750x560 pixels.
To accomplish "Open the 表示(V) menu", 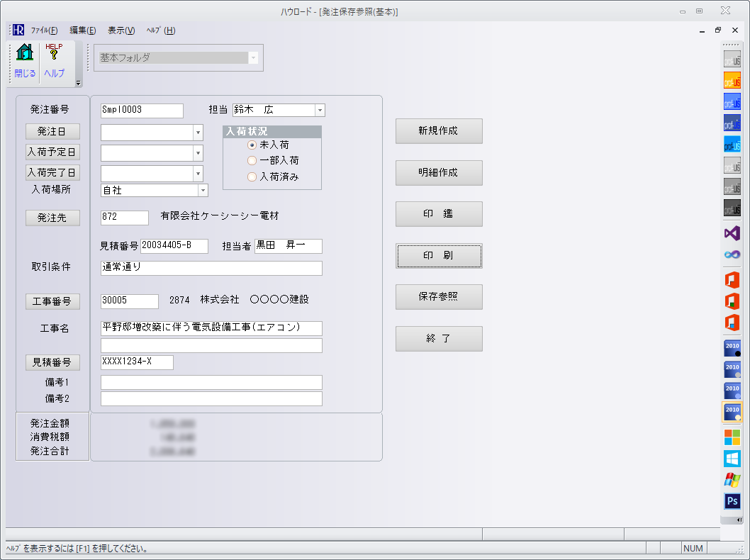I will 121,30.
